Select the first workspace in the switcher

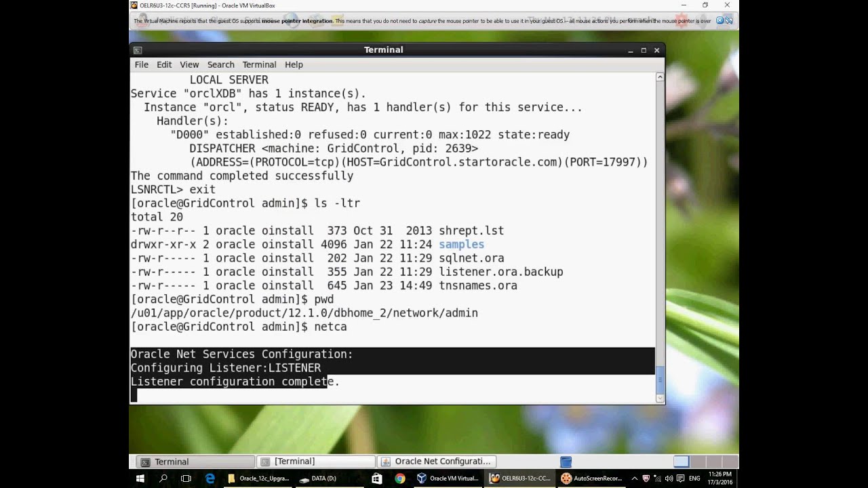click(682, 462)
